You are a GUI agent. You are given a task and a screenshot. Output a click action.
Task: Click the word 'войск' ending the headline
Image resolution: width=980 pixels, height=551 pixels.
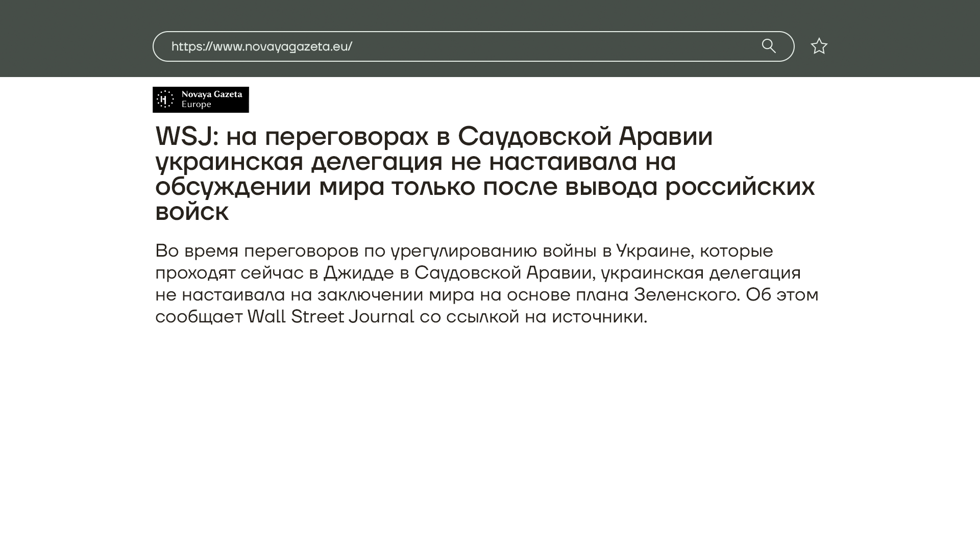tap(192, 212)
